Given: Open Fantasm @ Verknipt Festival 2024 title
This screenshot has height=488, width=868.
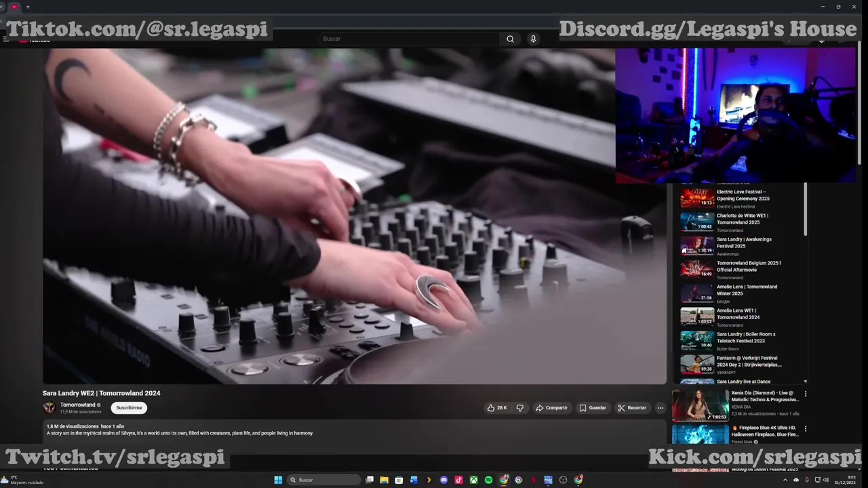Looking at the screenshot, I should (x=749, y=361).
